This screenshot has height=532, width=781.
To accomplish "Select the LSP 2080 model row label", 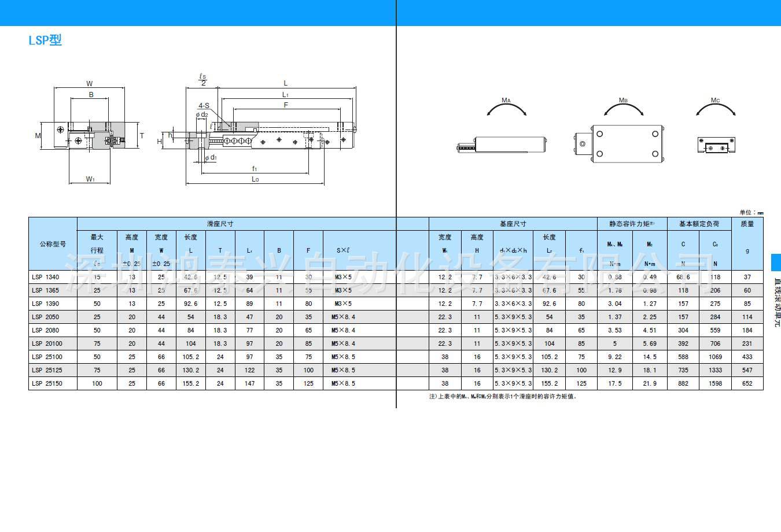I will (x=46, y=330).
